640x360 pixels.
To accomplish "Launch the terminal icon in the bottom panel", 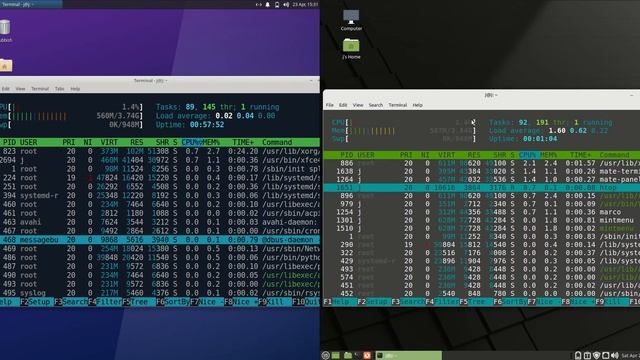I will pyautogui.click(x=358, y=356).
